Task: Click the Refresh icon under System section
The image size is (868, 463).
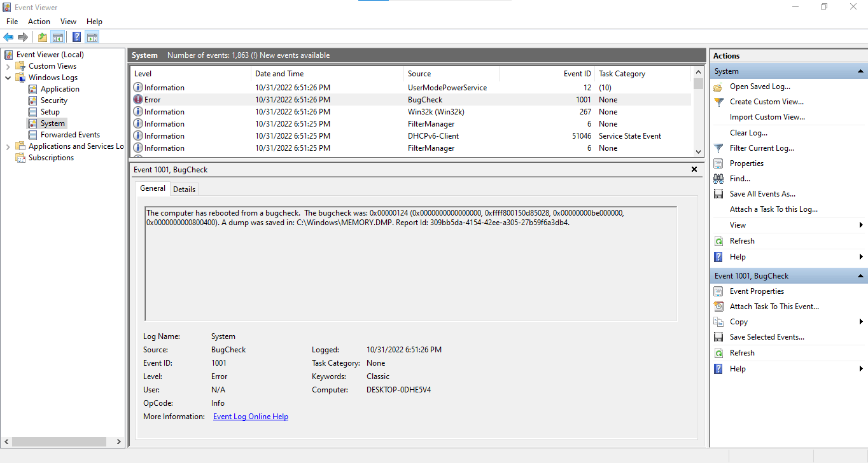Action: [x=718, y=241]
